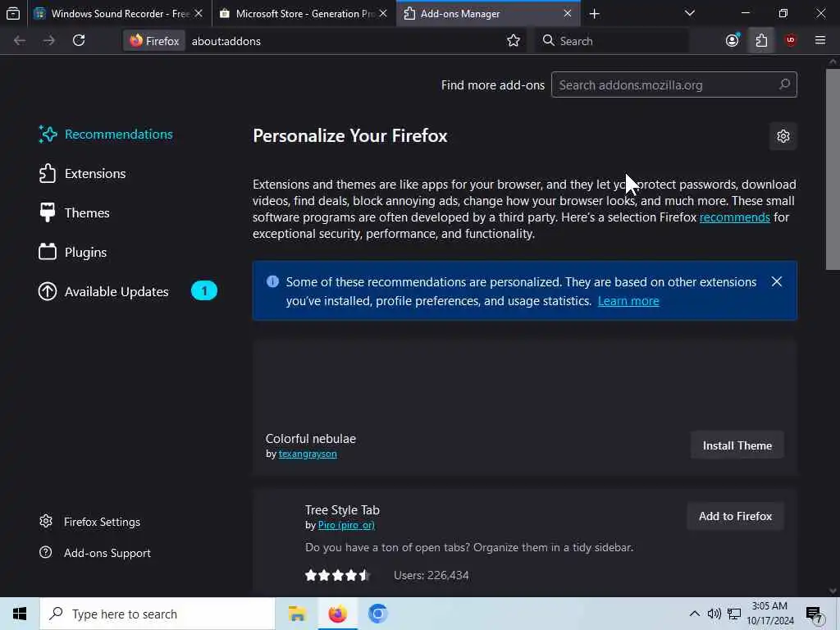
Task: Click the Firefox taskbar icon
Action: point(337,614)
